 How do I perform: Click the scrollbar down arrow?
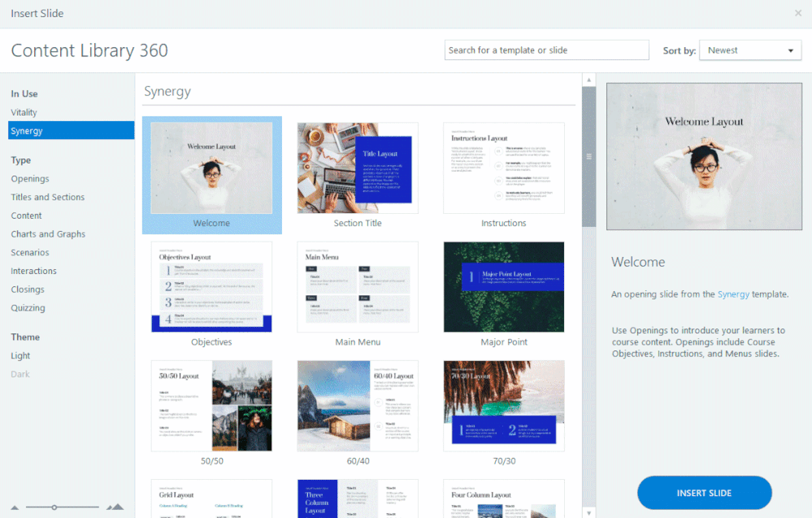pos(588,513)
